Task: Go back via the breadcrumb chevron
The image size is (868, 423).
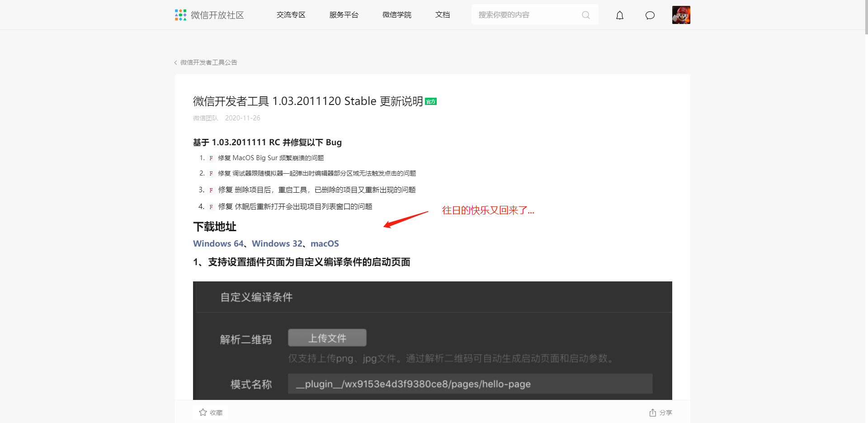Action: click(x=175, y=62)
